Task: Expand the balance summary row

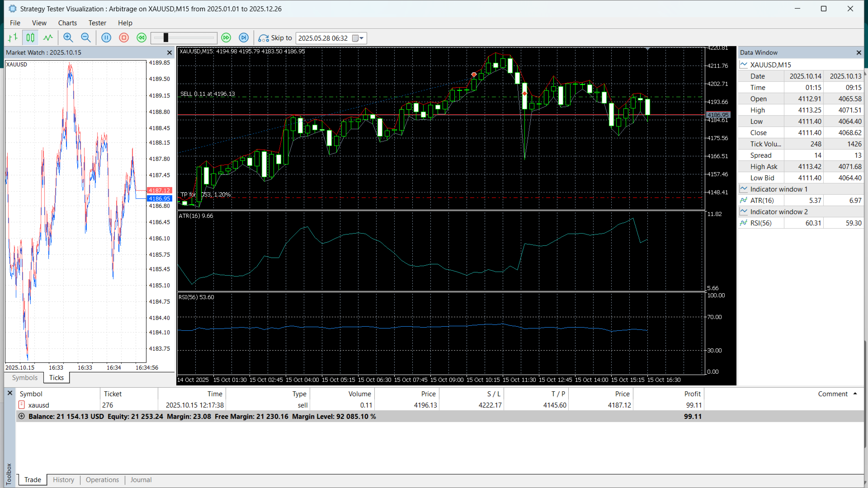Action: (x=21, y=416)
